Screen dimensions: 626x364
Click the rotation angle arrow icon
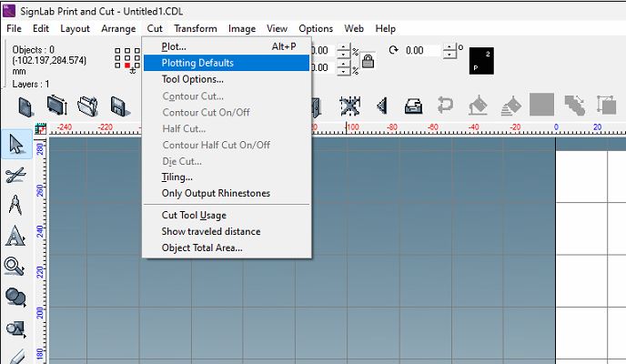coord(393,50)
